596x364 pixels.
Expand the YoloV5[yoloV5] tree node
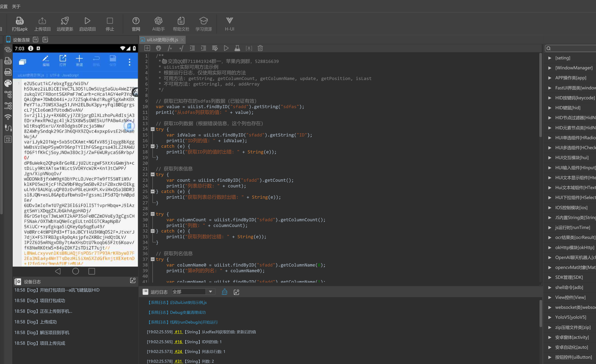(550, 317)
